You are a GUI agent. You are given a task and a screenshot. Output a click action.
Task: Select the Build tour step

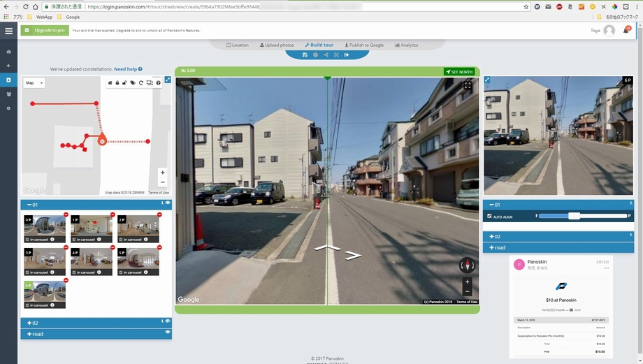click(x=319, y=45)
